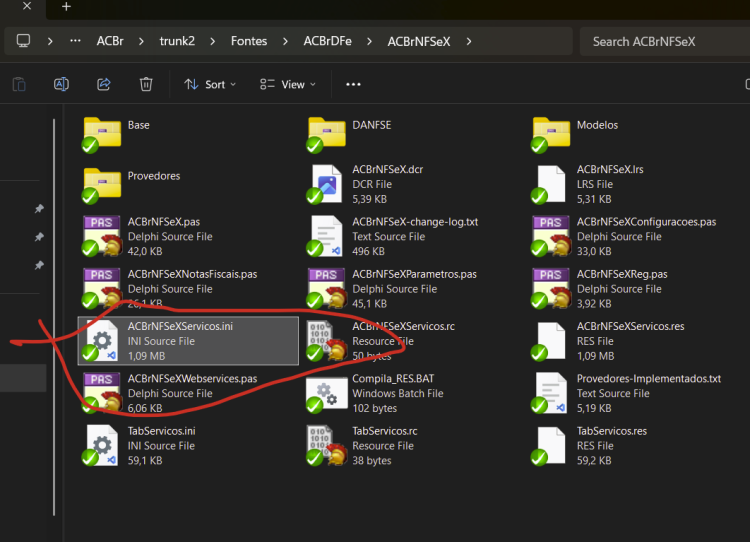Click the 'ACBrNFSeX.lrs' file name
Screen dimensions: 750x542
pyautogui.click(x=610, y=169)
